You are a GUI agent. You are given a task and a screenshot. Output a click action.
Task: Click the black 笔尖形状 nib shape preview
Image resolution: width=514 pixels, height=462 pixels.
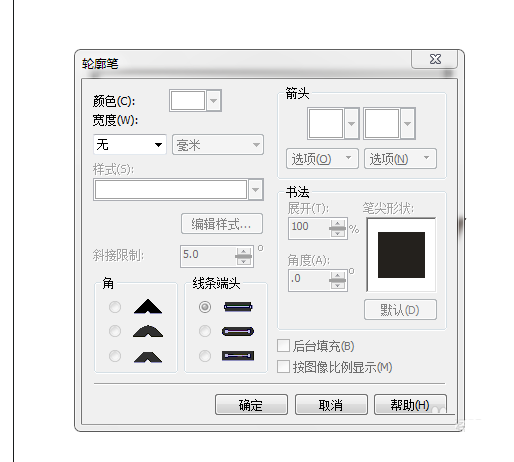coord(401,255)
